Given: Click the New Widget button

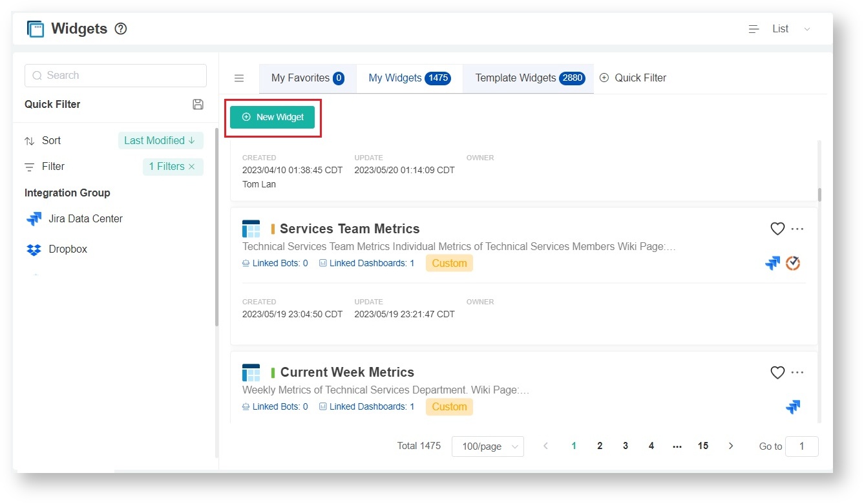Looking at the screenshot, I should point(273,118).
